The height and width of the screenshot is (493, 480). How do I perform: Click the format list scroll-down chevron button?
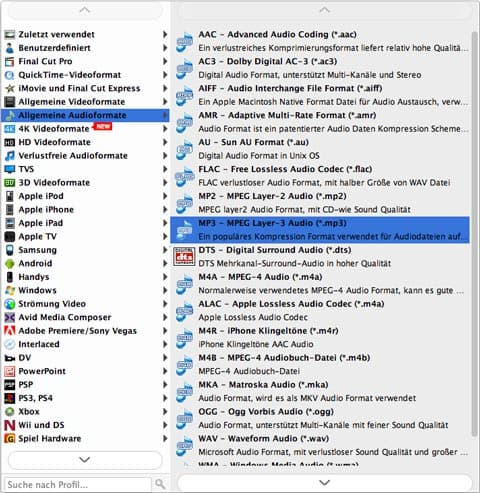(x=324, y=483)
